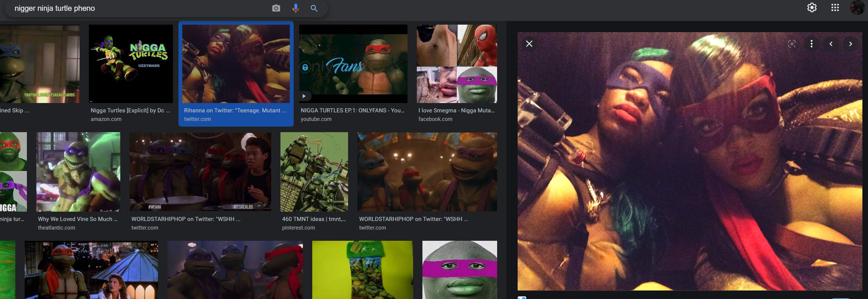Open the large preview photo of two masked women

pyautogui.click(x=689, y=161)
